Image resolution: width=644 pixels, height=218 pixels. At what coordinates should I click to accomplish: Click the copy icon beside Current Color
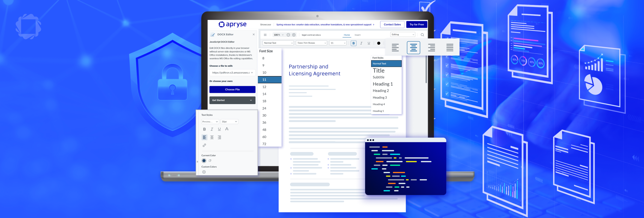coord(210,161)
